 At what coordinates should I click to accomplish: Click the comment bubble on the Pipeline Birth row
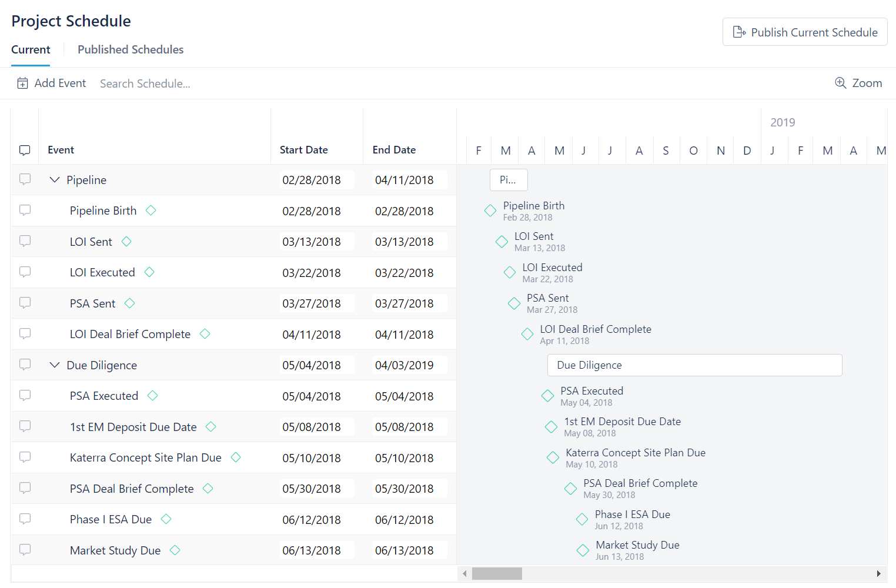point(25,211)
